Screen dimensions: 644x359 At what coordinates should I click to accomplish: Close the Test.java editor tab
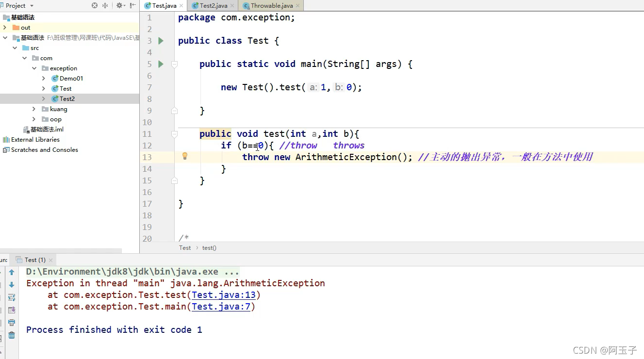(x=182, y=6)
